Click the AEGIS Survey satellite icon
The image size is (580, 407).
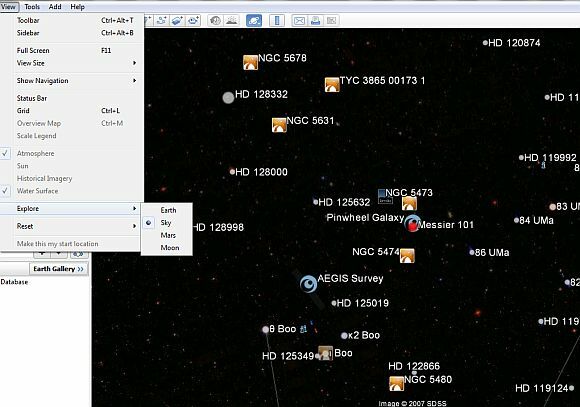tap(308, 284)
